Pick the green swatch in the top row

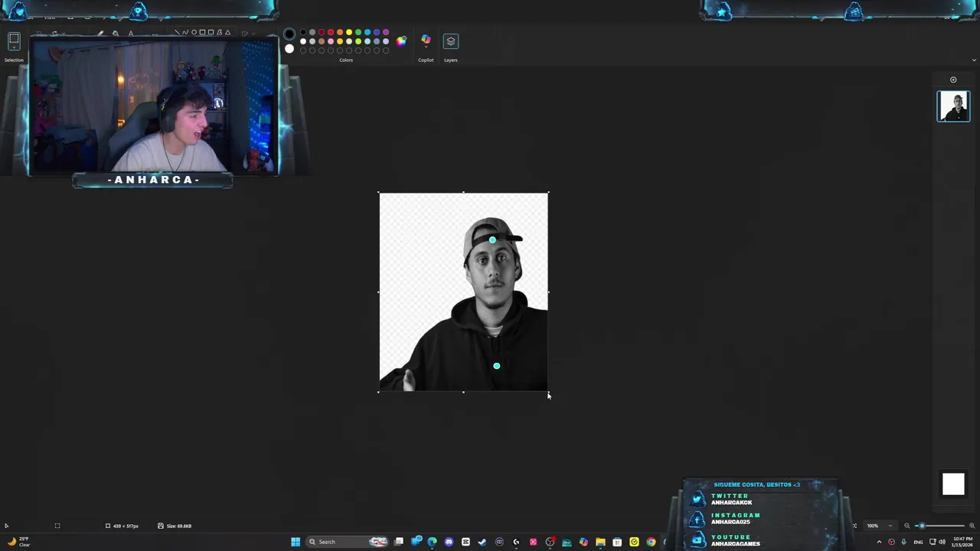click(358, 32)
